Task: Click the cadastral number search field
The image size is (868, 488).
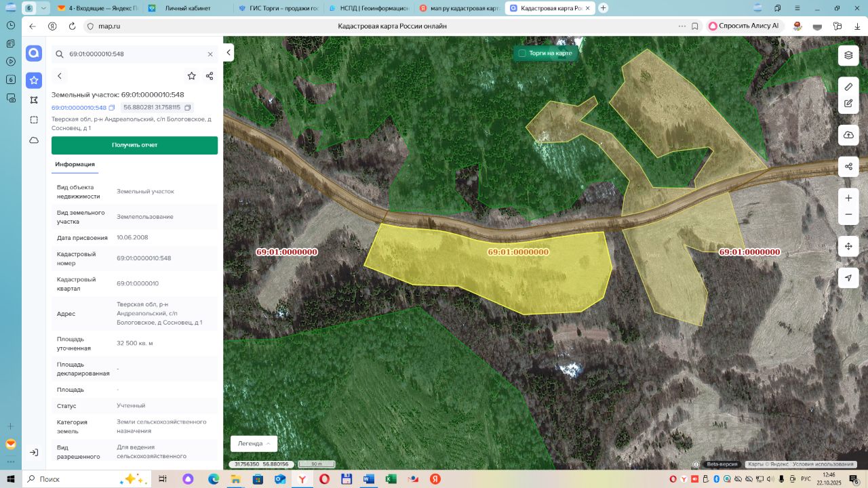Action: (134, 54)
